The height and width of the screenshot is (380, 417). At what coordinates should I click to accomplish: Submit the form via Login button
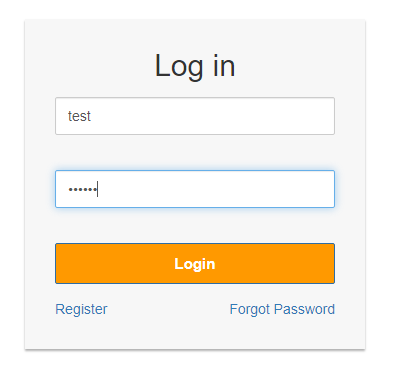tap(195, 263)
